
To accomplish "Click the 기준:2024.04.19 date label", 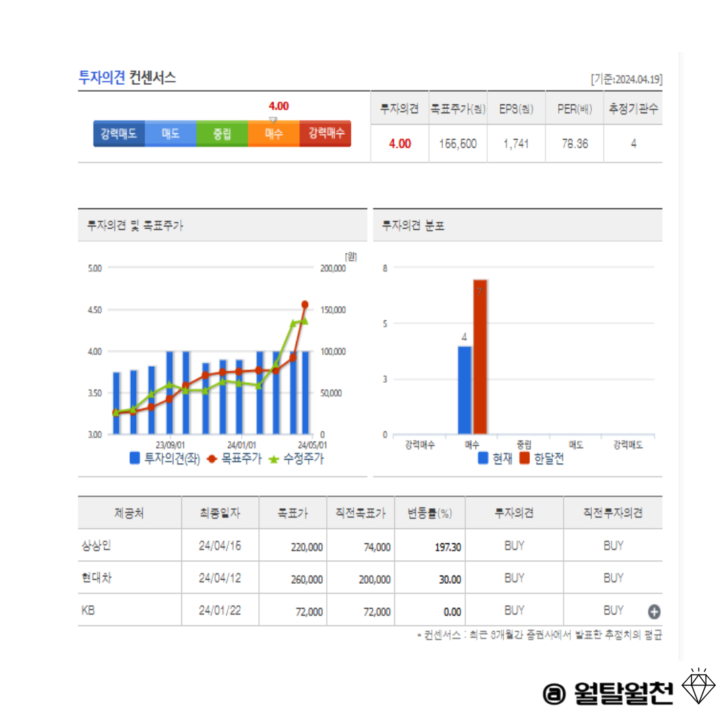I will (x=627, y=78).
